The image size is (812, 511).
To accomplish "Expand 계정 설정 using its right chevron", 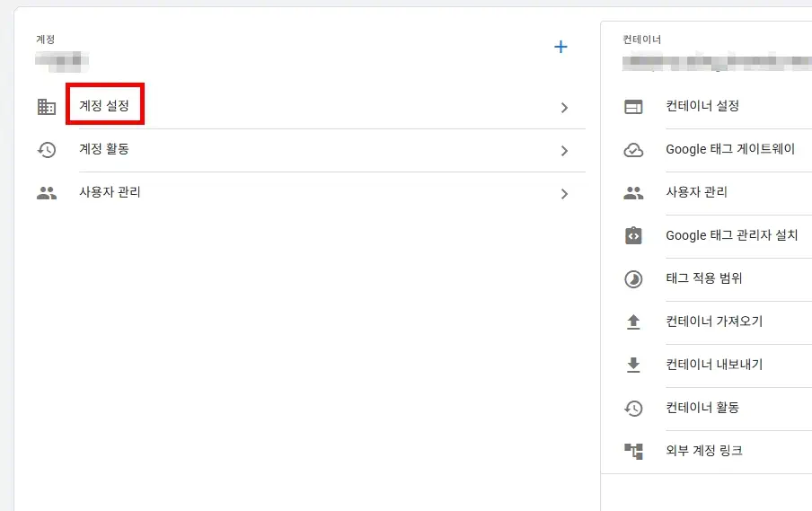I will (564, 108).
